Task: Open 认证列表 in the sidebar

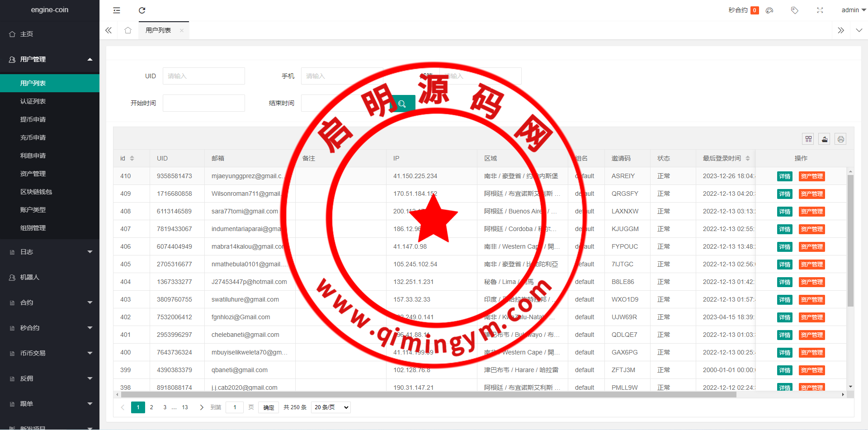Action: pos(33,101)
